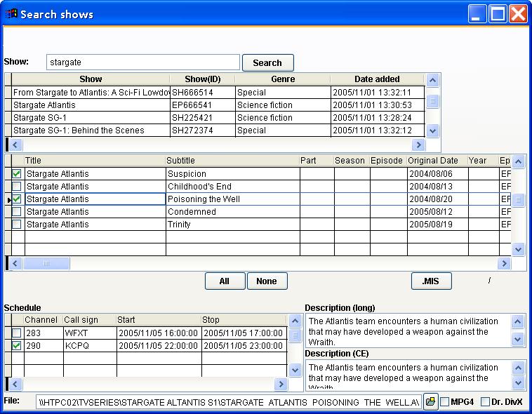
Task: Click episodes list down scroll arrow
Action: 519,250
